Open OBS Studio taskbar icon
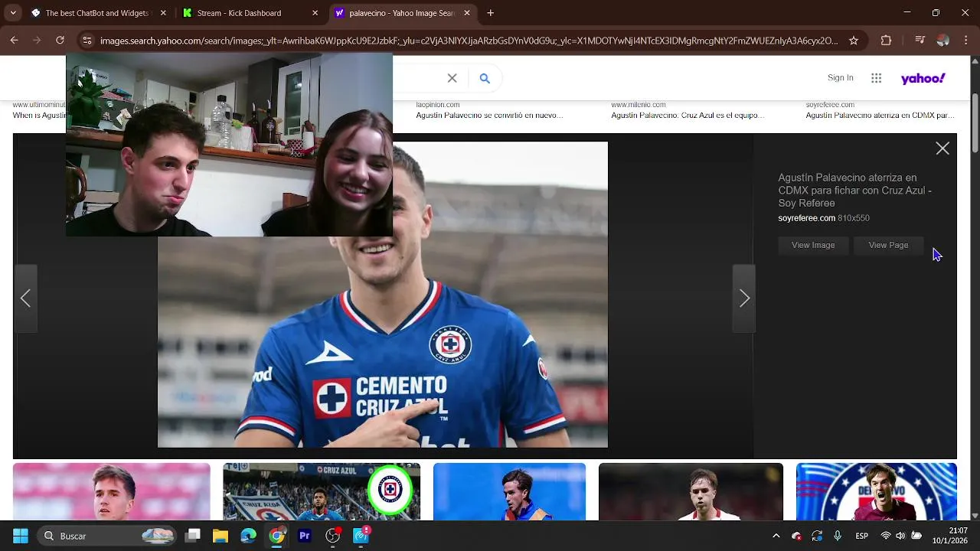Screen dimensions: 980x551 click(332, 536)
